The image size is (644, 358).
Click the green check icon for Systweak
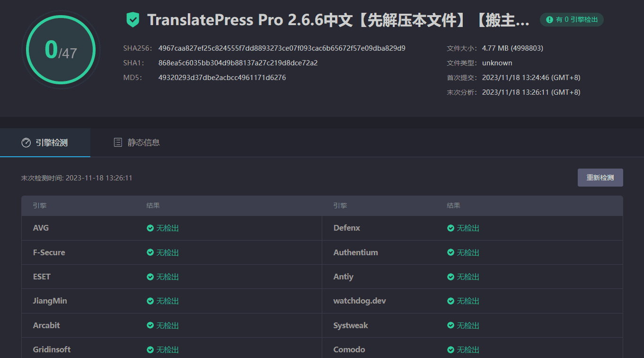click(450, 325)
